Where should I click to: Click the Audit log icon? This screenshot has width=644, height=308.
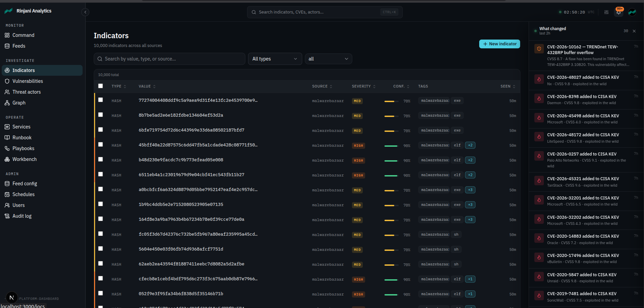7,216
